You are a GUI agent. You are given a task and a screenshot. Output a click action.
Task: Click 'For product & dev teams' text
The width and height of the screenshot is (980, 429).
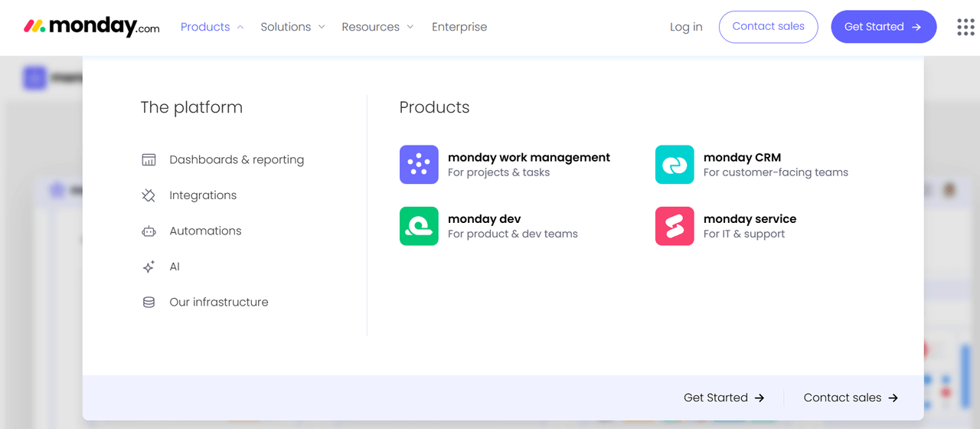[513, 234]
